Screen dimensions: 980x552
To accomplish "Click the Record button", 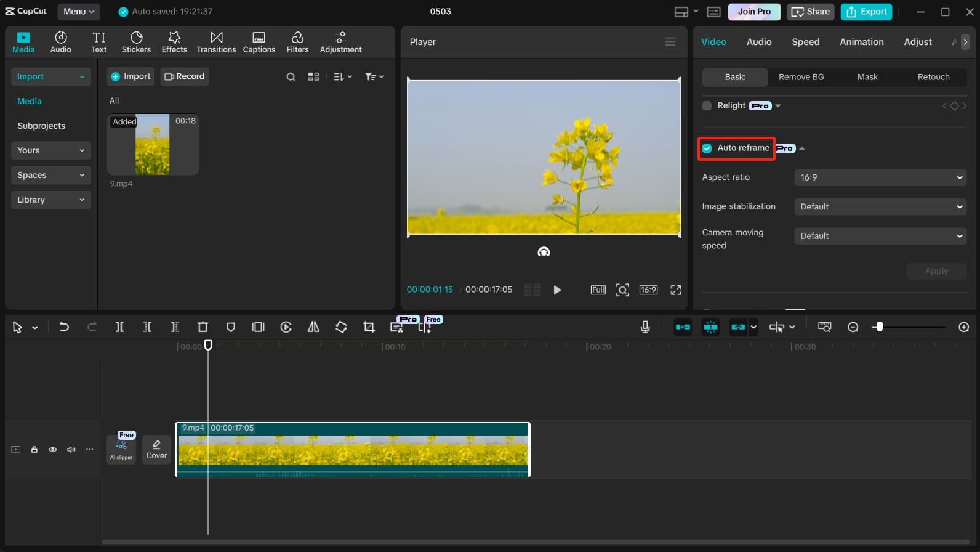I will coord(185,76).
